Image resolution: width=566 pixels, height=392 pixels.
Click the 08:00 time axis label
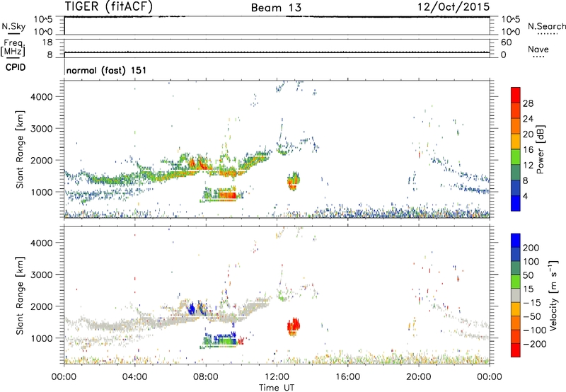(x=205, y=377)
